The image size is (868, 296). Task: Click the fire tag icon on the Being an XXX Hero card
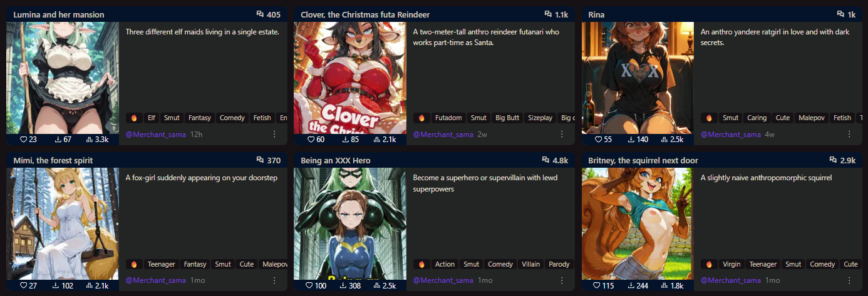click(421, 264)
